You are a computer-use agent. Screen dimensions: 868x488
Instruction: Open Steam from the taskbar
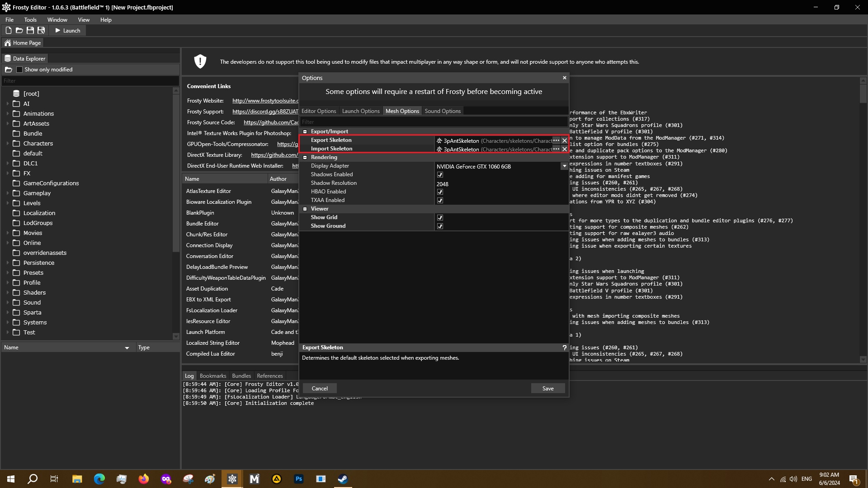click(343, 479)
